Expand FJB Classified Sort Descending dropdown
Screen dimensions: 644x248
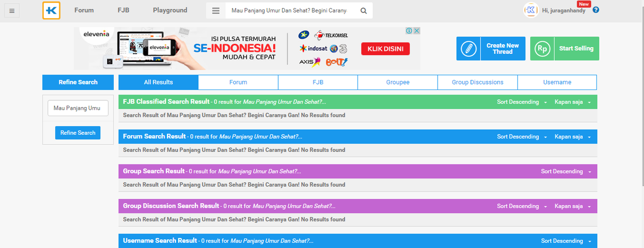522,102
